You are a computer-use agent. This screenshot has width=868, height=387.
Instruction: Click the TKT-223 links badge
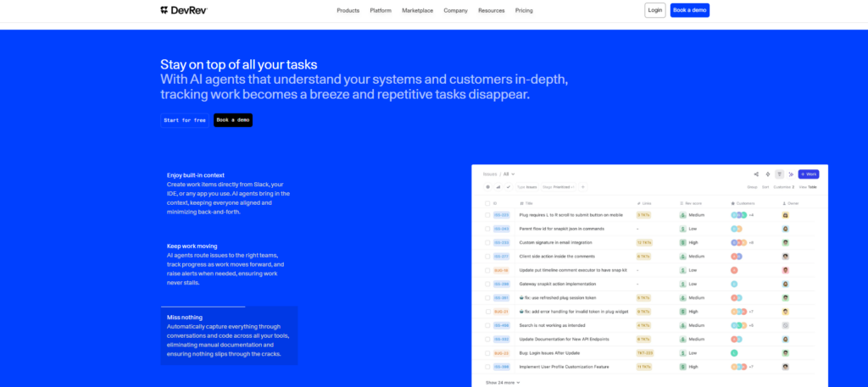(x=645, y=353)
